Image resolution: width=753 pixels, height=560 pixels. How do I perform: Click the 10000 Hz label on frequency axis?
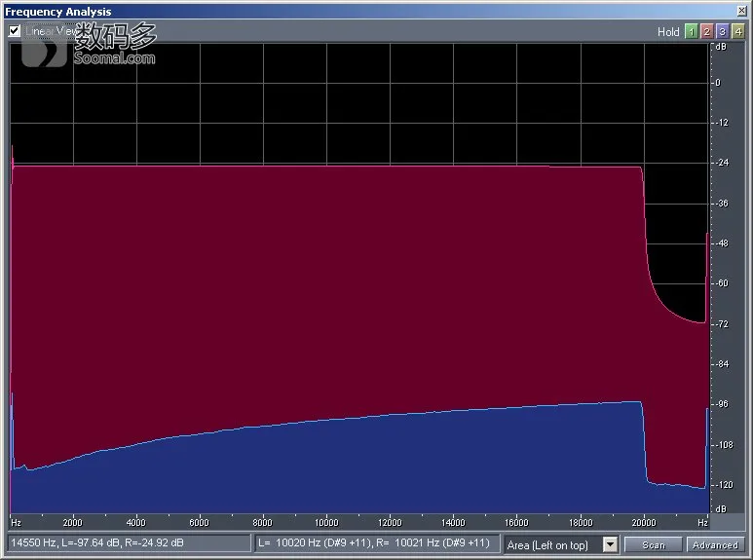click(326, 523)
